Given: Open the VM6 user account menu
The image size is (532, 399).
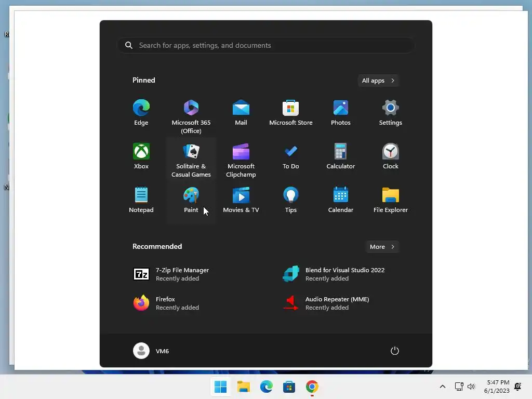Looking at the screenshot, I should pyautogui.click(x=151, y=351).
